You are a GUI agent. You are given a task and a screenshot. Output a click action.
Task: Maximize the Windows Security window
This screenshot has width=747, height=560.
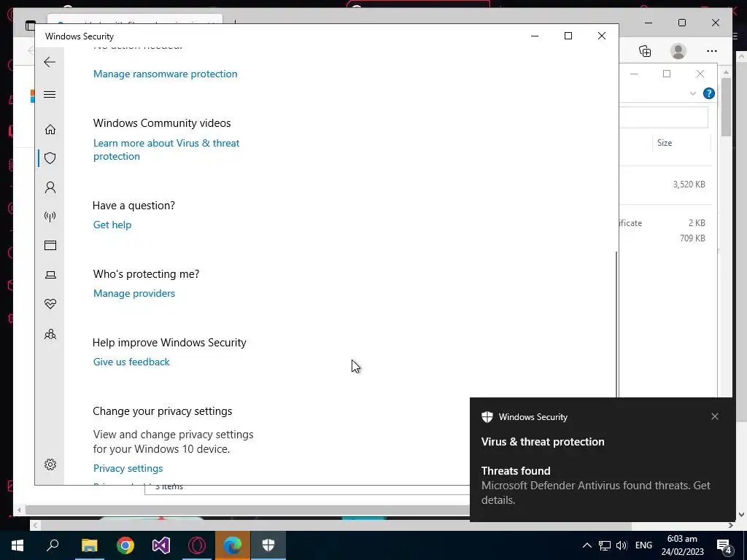pyautogui.click(x=568, y=36)
